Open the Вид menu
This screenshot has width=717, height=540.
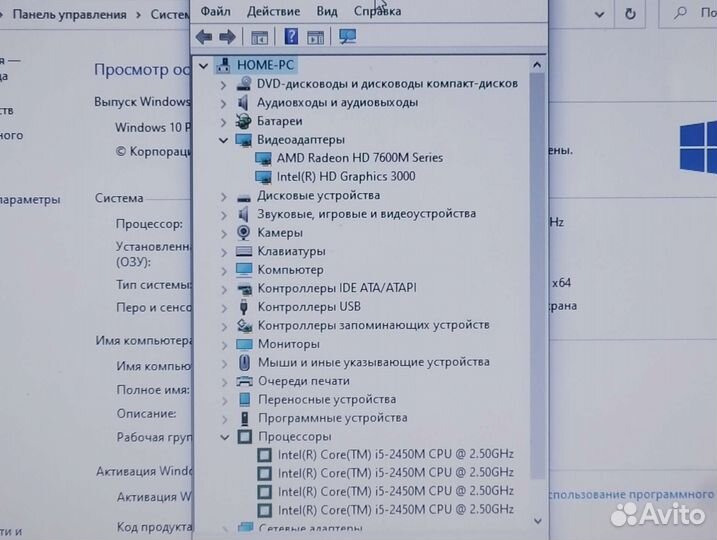coord(327,11)
